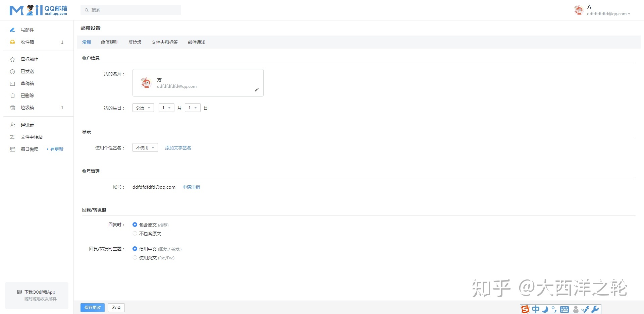Select the 使用英文 (Re:/Fw:) option
The image size is (644, 314).
135,257
